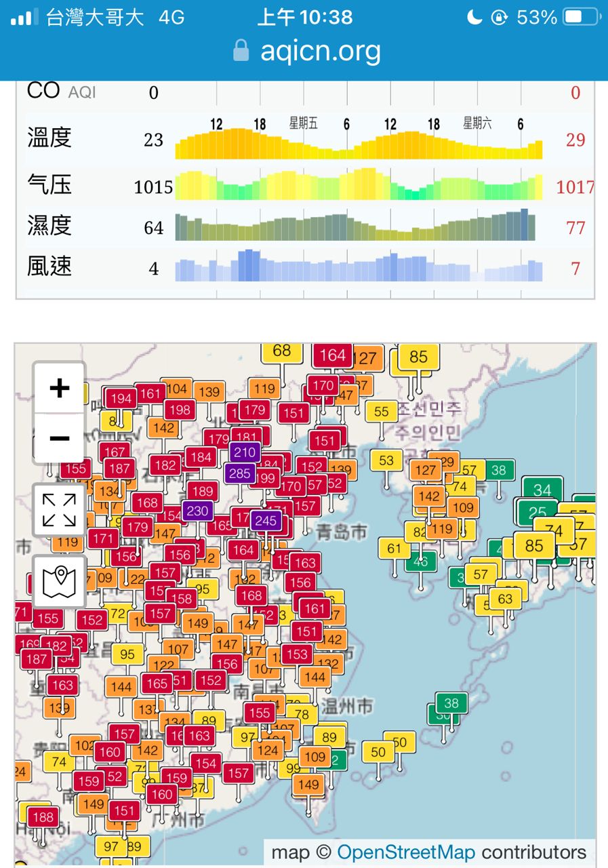The image size is (608, 868).
Task: Expand map to fullscreen view
Action: [60, 510]
